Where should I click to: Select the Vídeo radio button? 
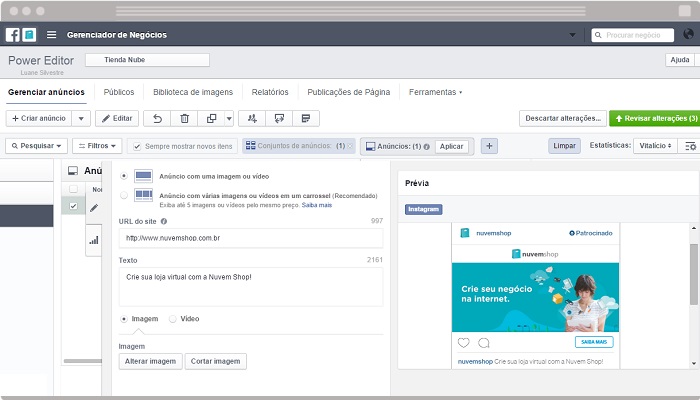173,319
